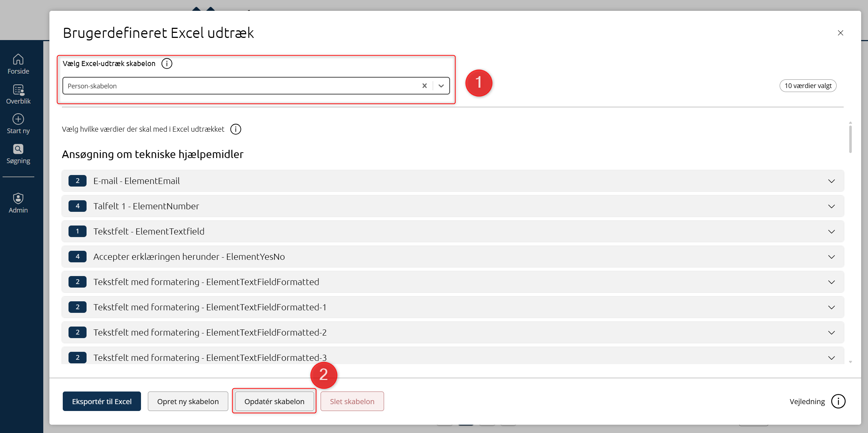
Task: Click the values list vertical scrollbar
Action: [x=850, y=139]
